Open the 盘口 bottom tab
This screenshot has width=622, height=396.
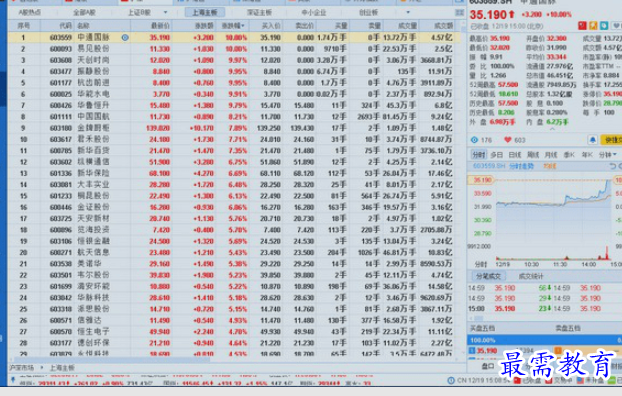point(488,366)
